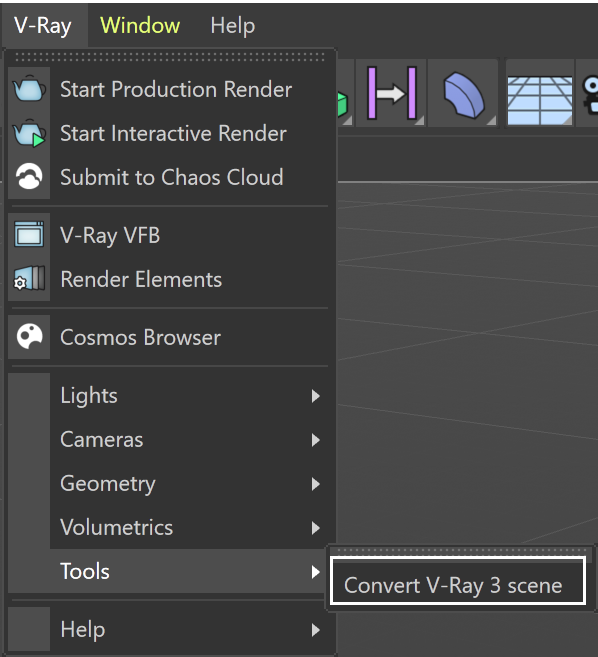Expand the Lights submenu arrow

(316, 396)
